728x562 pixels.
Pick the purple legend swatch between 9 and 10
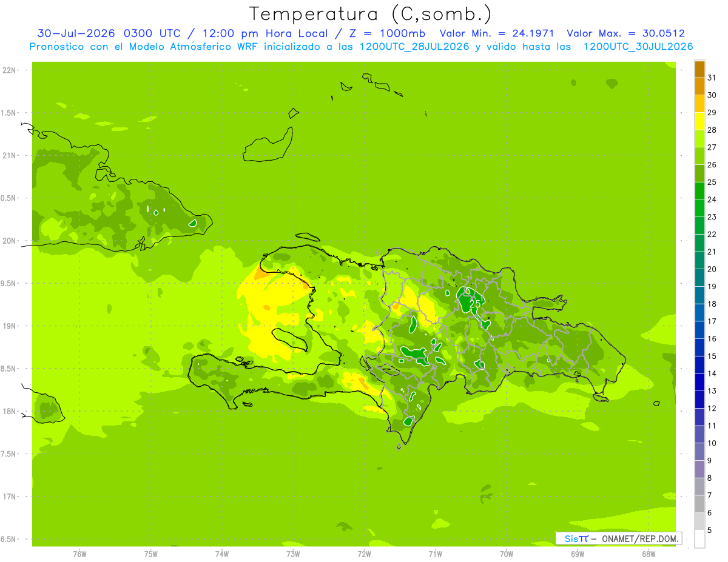coord(699,452)
